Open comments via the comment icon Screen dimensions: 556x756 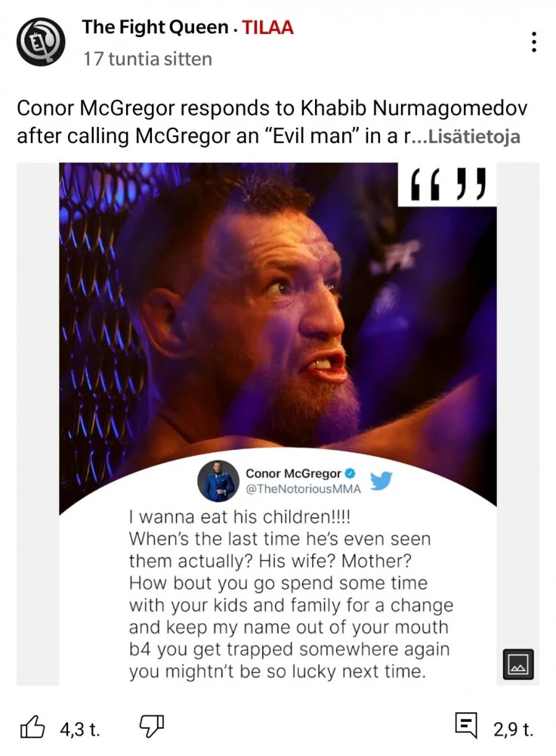point(466,726)
